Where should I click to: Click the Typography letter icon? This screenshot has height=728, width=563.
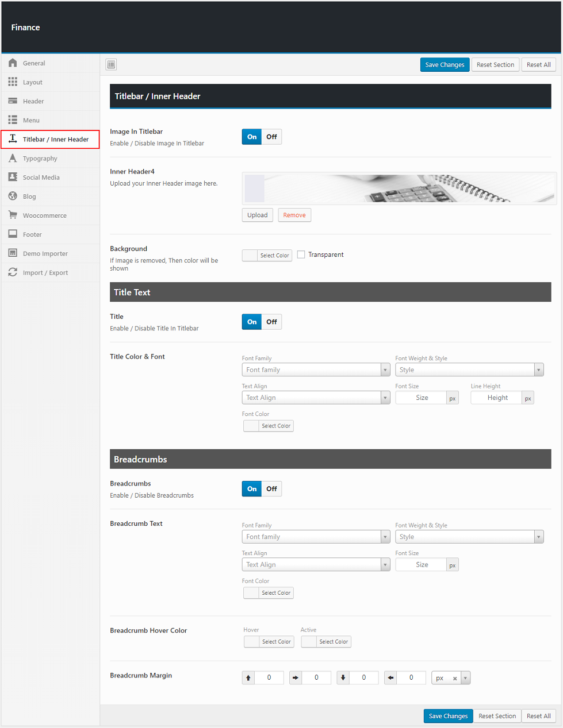13,158
